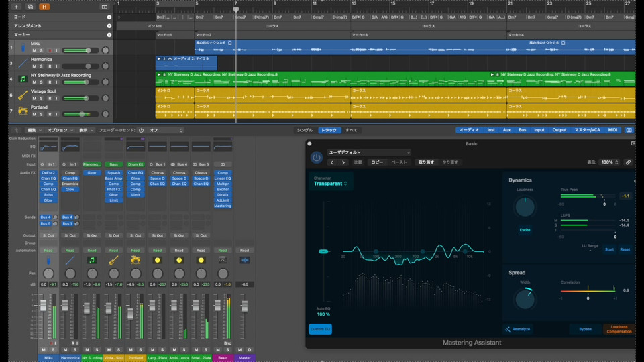This screenshot has width=644, height=362.
Task: Click the Basic output strip icon
Action: [223, 260]
